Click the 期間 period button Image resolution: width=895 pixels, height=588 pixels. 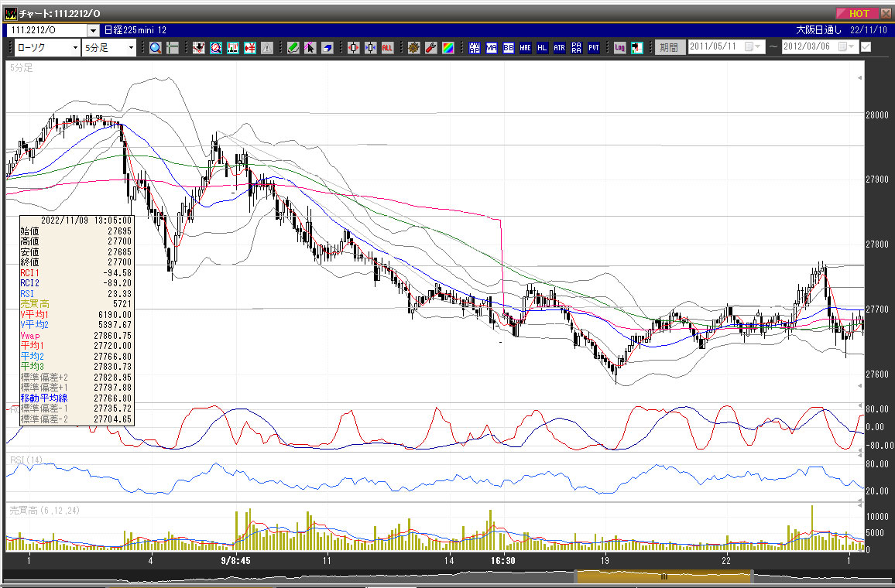pyautogui.click(x=669, y=47)
